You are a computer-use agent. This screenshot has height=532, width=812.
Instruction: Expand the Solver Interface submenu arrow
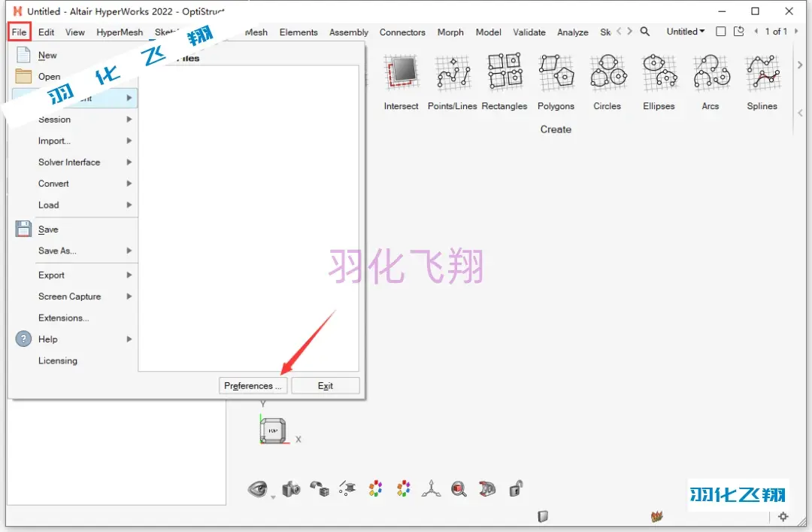[x=129, y=162]
